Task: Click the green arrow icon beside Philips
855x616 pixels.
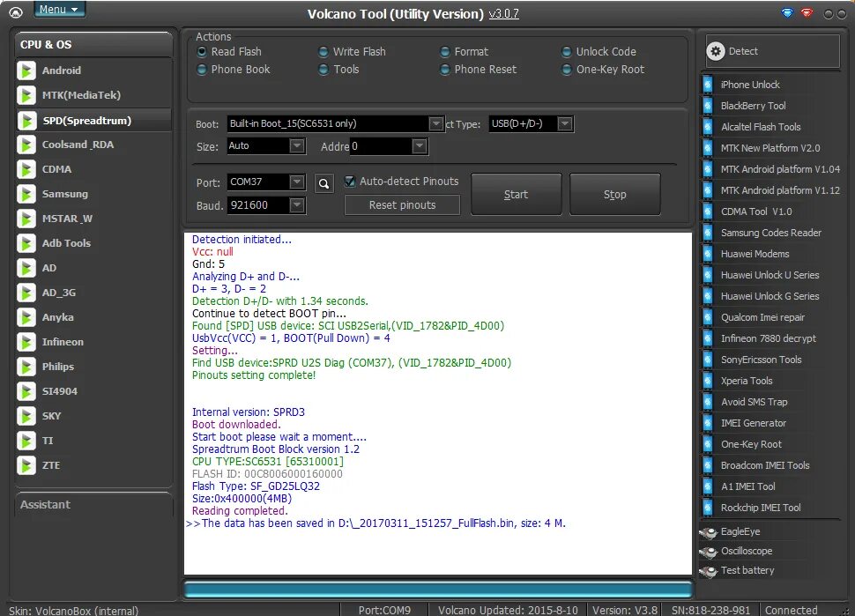Action: pos(26,367)
